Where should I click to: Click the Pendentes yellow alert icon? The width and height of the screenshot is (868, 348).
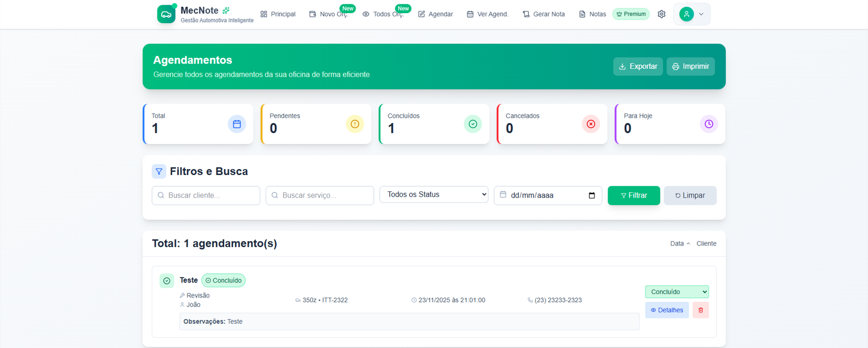[354, 124]
